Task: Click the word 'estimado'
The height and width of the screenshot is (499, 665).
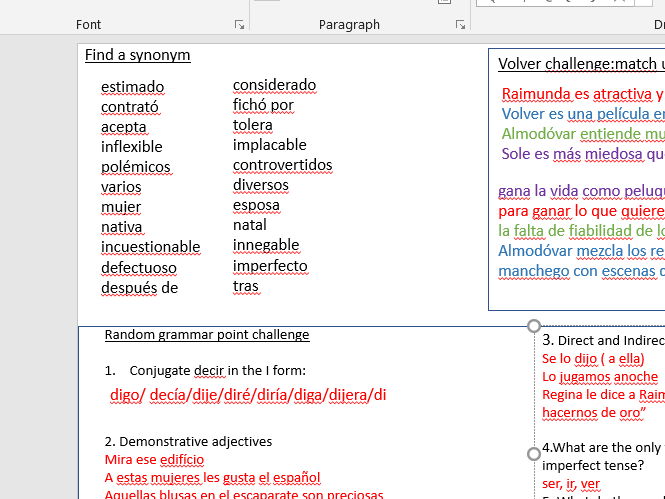Action: click(x=132, y=87)
